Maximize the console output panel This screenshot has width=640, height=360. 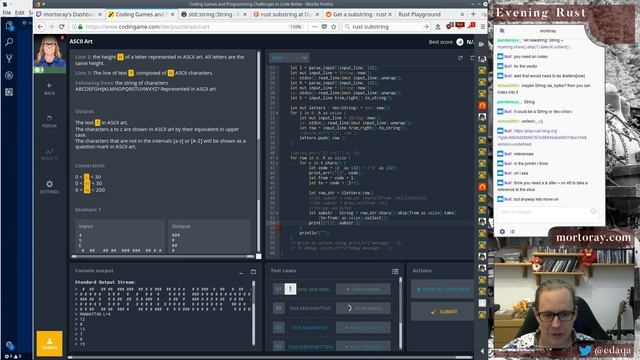coord(253,271)
